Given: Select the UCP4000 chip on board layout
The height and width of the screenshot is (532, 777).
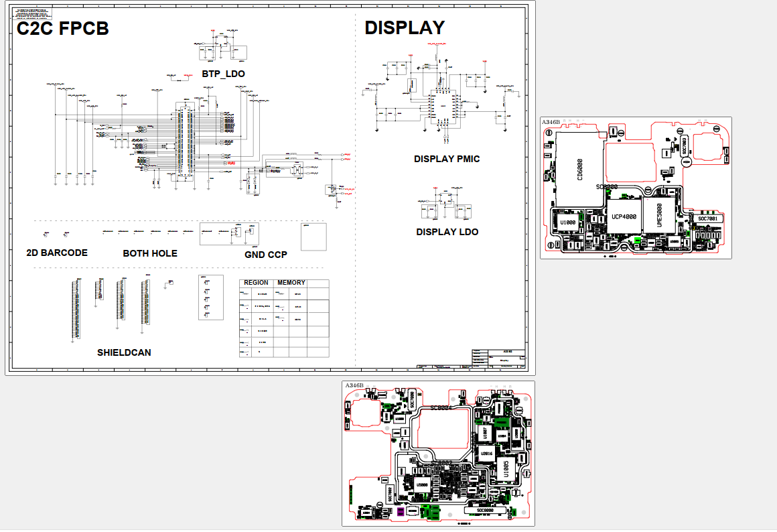Looking at the screenshot, I should pos(624,217).
